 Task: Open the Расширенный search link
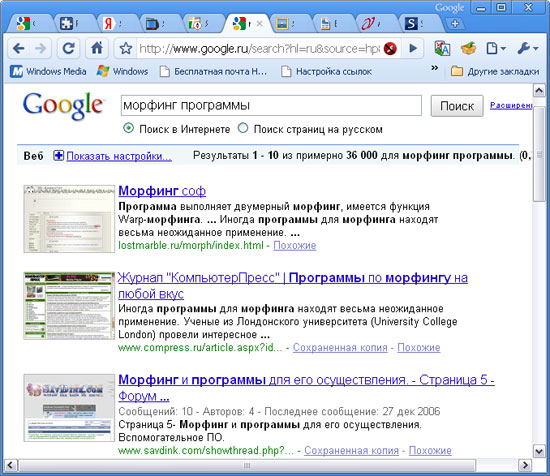[511, 105]
